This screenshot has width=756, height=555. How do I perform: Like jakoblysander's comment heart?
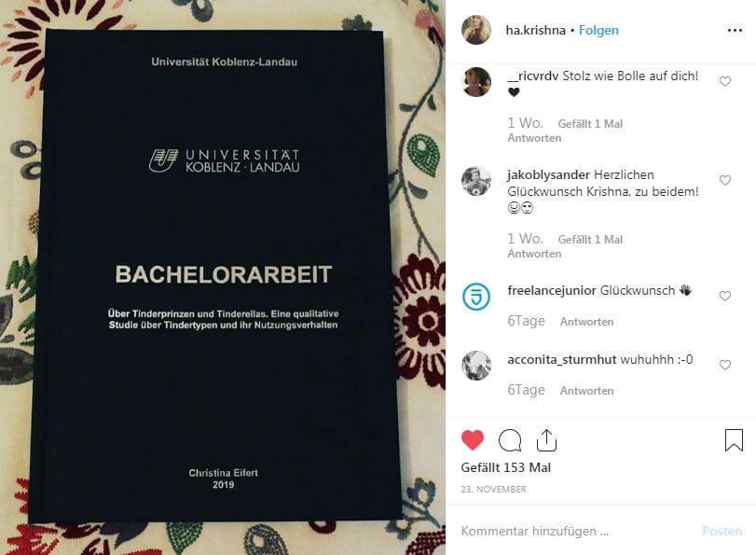coord(724,181)
